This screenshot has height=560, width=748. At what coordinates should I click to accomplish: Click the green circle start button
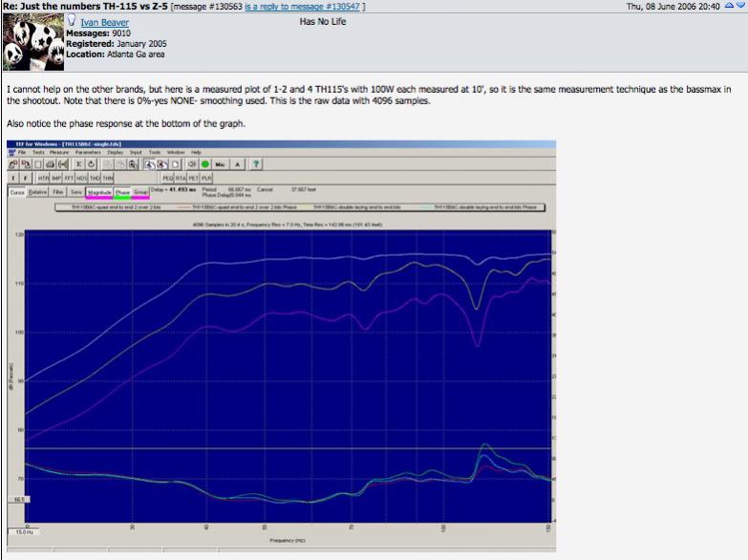click(x=205, y=164)
